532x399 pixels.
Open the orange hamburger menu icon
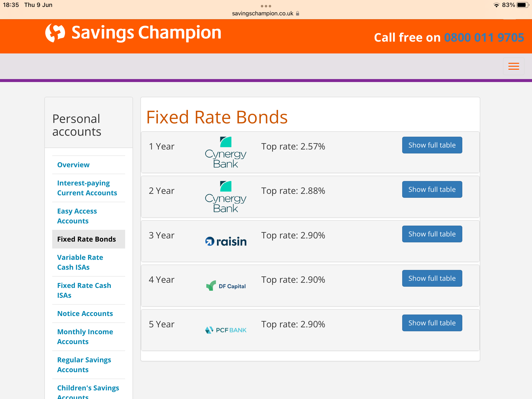(514, 66)
